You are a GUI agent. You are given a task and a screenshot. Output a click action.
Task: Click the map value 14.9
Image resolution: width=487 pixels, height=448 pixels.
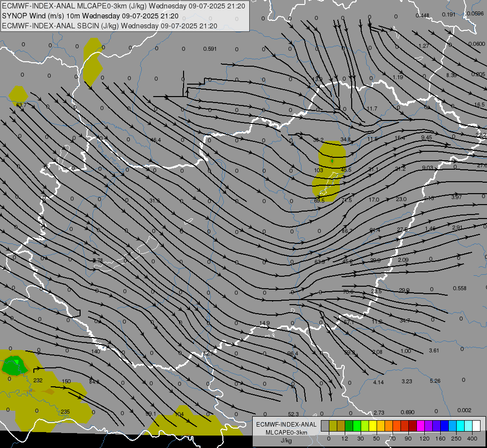(264, 324)
